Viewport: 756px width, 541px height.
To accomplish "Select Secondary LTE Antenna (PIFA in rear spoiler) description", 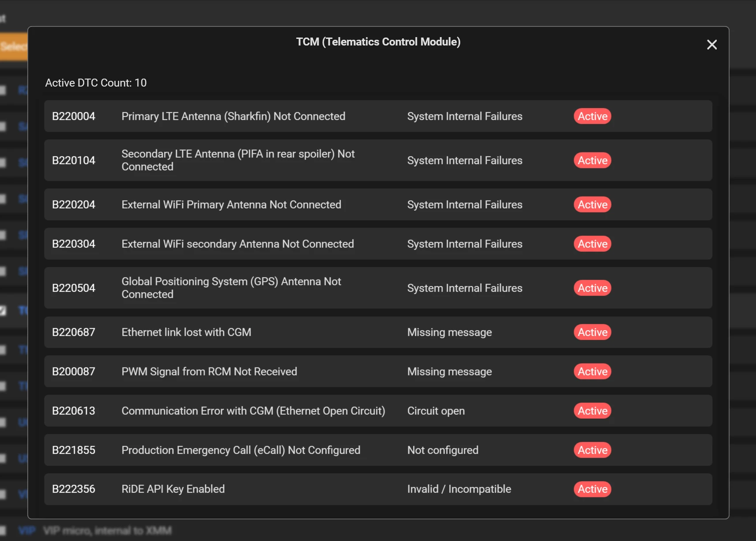I will tap(238, 160).
